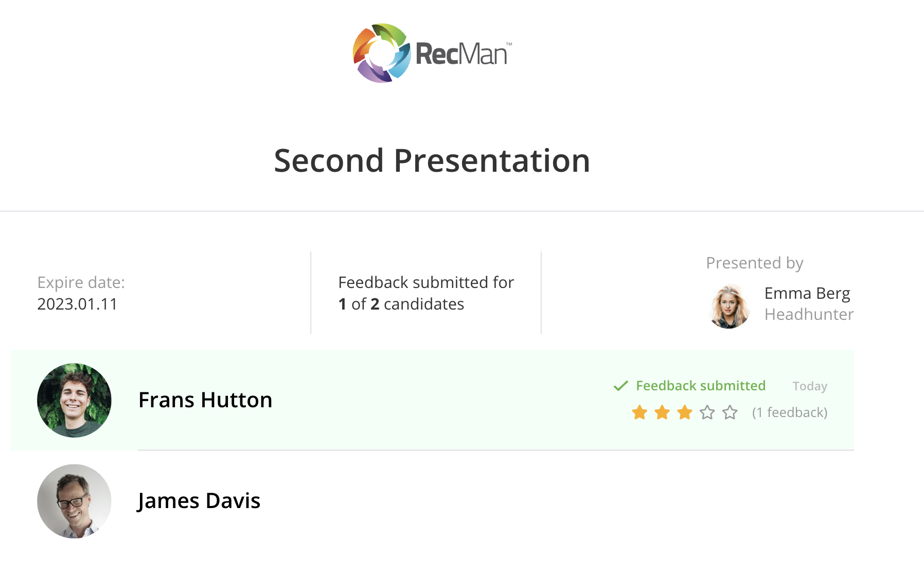
Task: Click the RecMan logo
Action: tap(432, 53)
